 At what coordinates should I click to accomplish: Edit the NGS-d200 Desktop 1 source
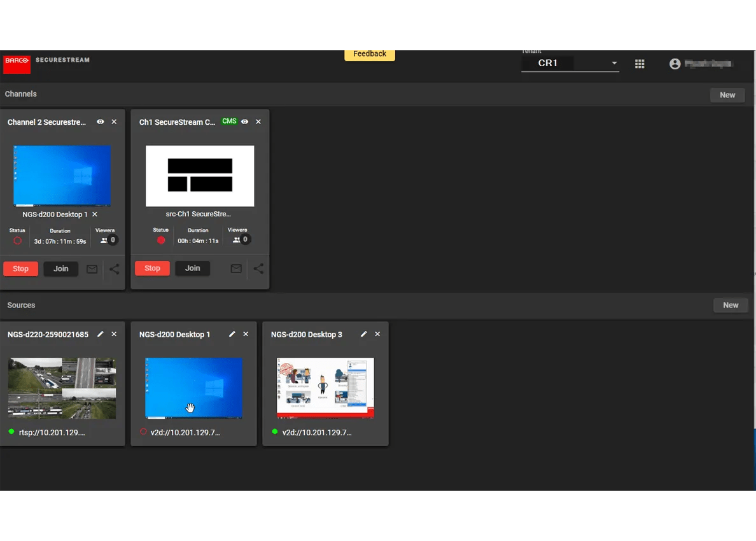232,334
